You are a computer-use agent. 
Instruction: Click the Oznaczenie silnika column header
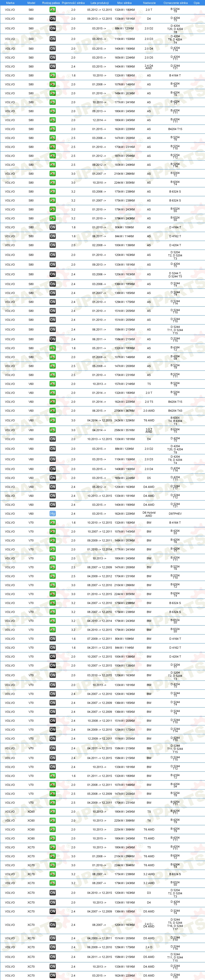coord(175,3)
